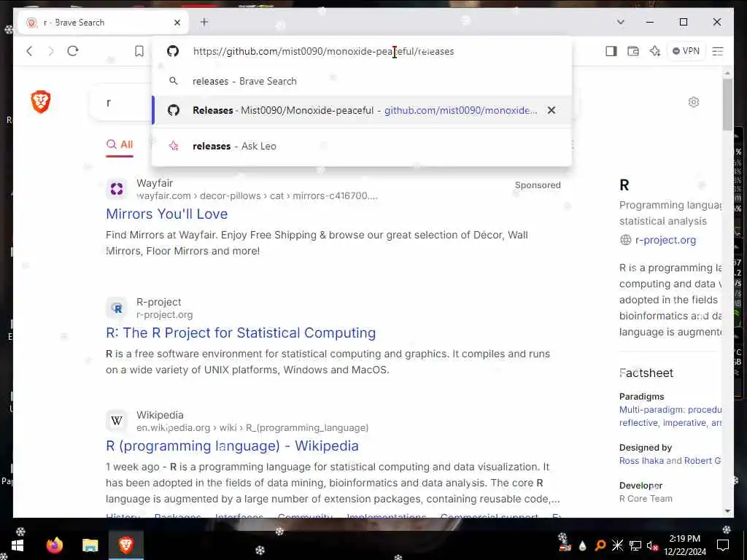The width and height of the screenshot is (747, 560).
Task: Open Leo AI assistant toolbar icon
Action: pos(655,51)
